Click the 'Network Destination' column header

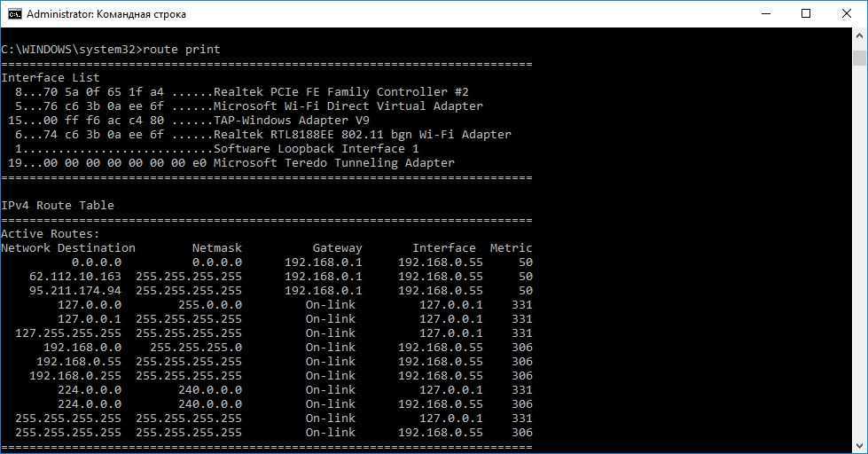pos(68,248)
